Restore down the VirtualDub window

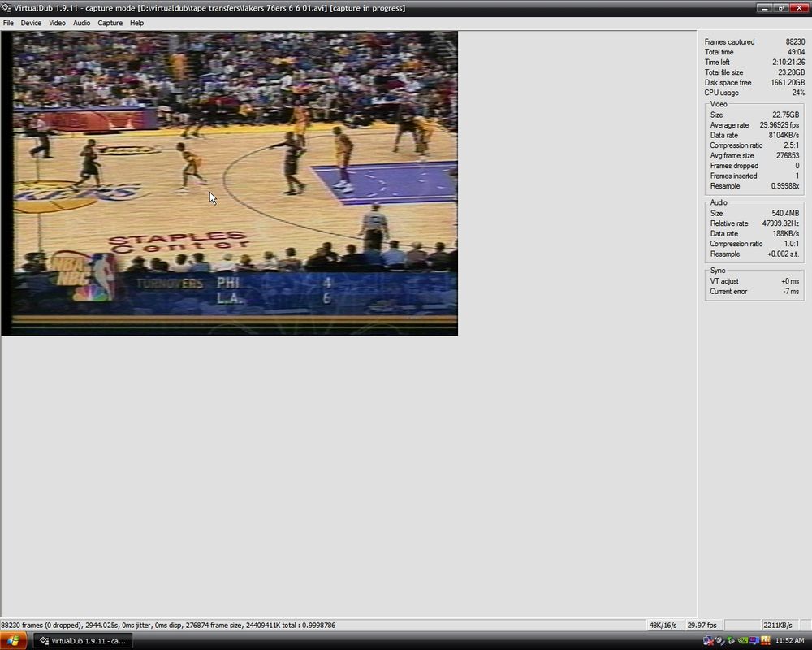tap(781, 8)
